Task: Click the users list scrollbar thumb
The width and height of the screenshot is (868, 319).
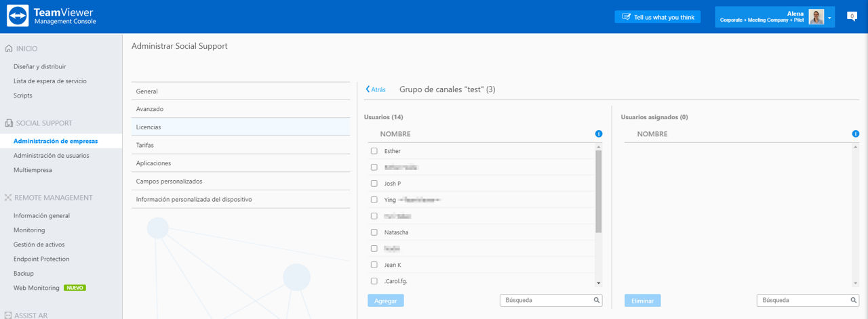Action: [x=599, y=192]
